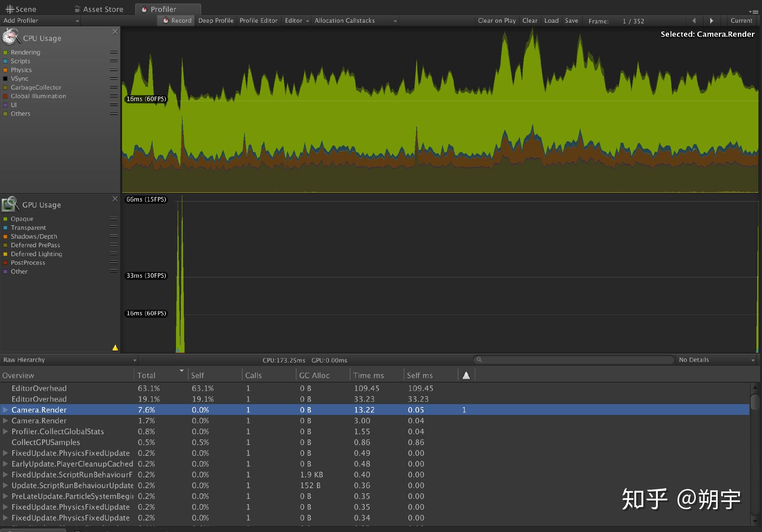Select the Profiler tab
762x532 pixels.
coord(168,9)
